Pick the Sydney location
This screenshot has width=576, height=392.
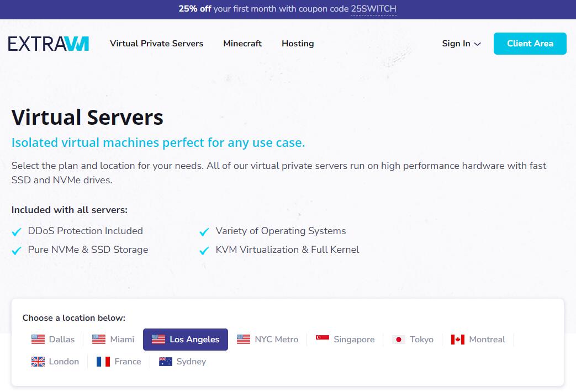tap(182, 362)
